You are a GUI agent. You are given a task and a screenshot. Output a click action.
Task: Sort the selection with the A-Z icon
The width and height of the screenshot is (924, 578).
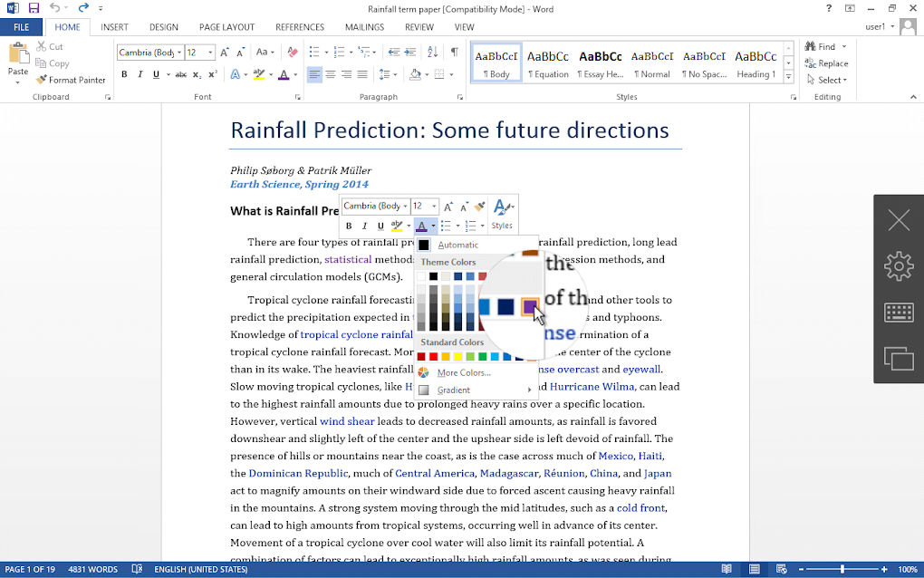click(x=432, y=53)
